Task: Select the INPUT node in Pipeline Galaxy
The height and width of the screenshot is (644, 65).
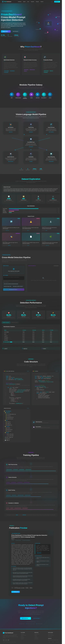Action: pos(12,95)
